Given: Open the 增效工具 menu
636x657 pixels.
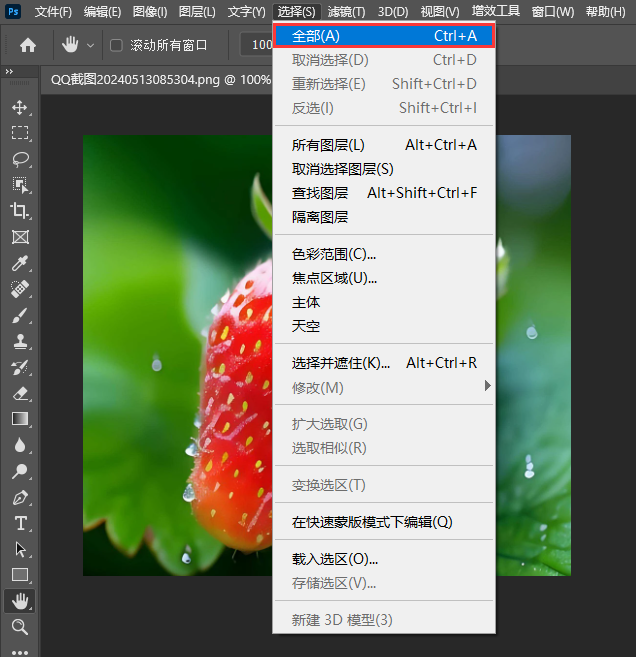Looking at the screenshot, I should [x=496, y=11].
